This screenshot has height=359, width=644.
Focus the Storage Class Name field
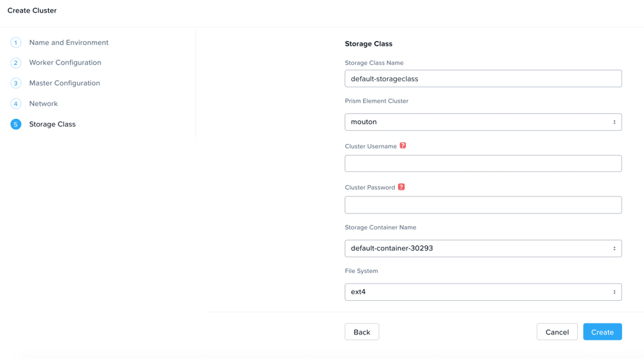click(x=483, y=79)
